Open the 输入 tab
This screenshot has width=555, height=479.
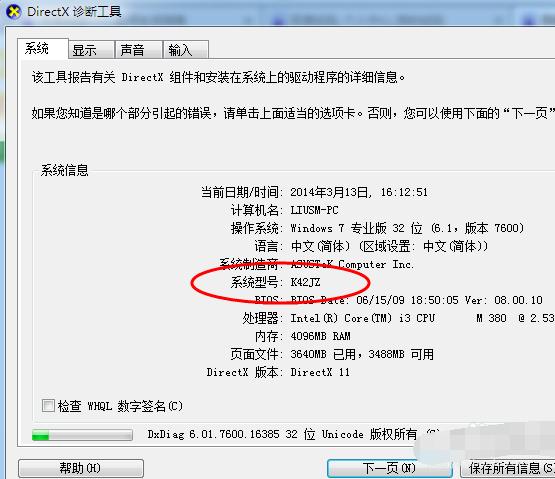[185, 50]
